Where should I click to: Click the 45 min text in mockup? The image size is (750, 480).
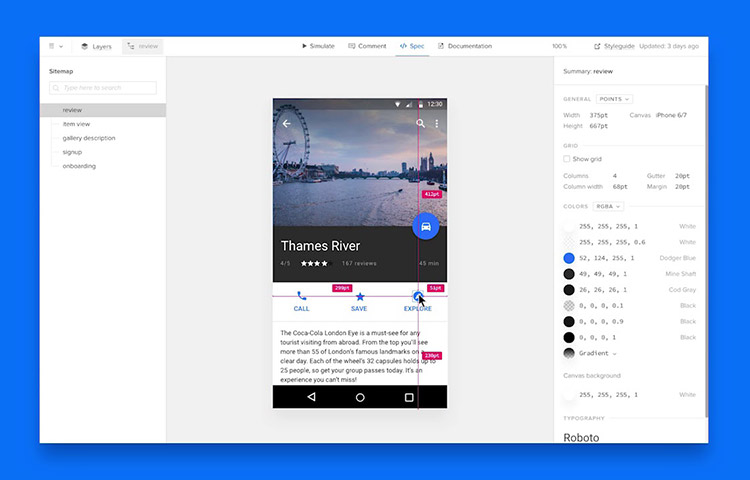coord(429,263)
